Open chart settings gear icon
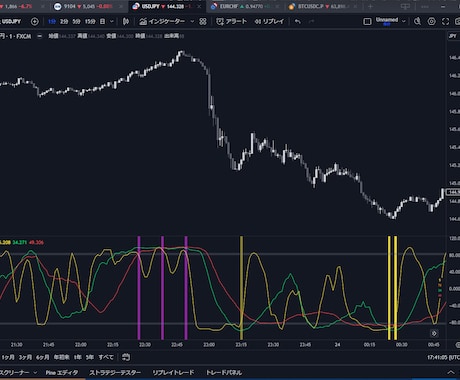The width and height of the screenshot is (460, 380). coord(431,22)
